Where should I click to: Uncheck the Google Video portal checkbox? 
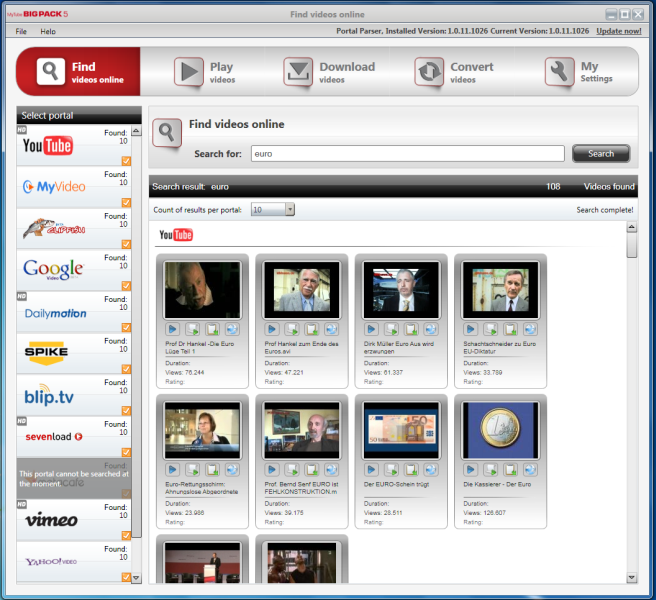point(126,286)
